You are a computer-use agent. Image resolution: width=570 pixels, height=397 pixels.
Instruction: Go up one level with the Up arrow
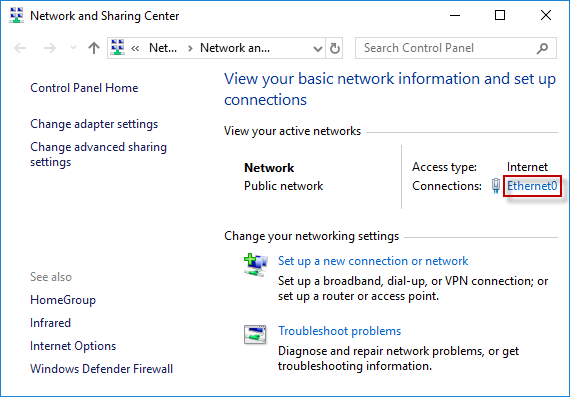(94, 48)
